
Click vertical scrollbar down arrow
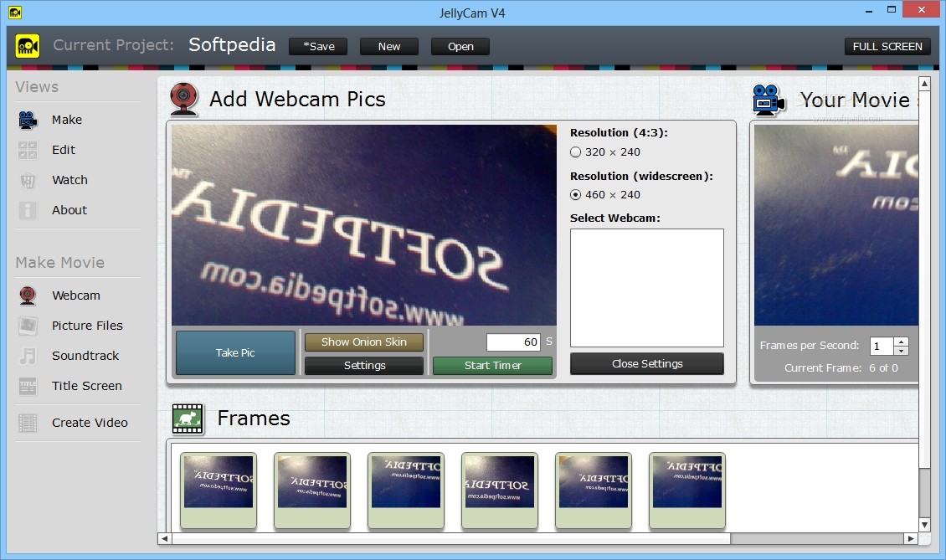tap(924, 525)
